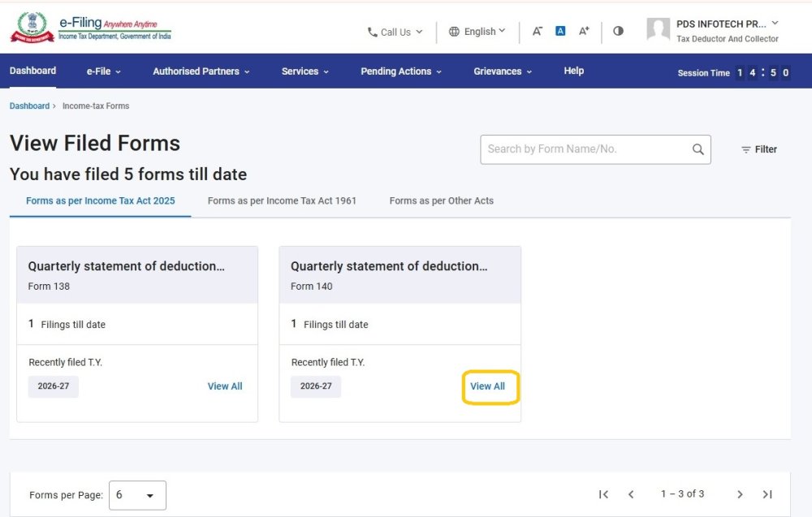Open the English language selector
This screenshot has width=812, height=517.
pos(477,32)
